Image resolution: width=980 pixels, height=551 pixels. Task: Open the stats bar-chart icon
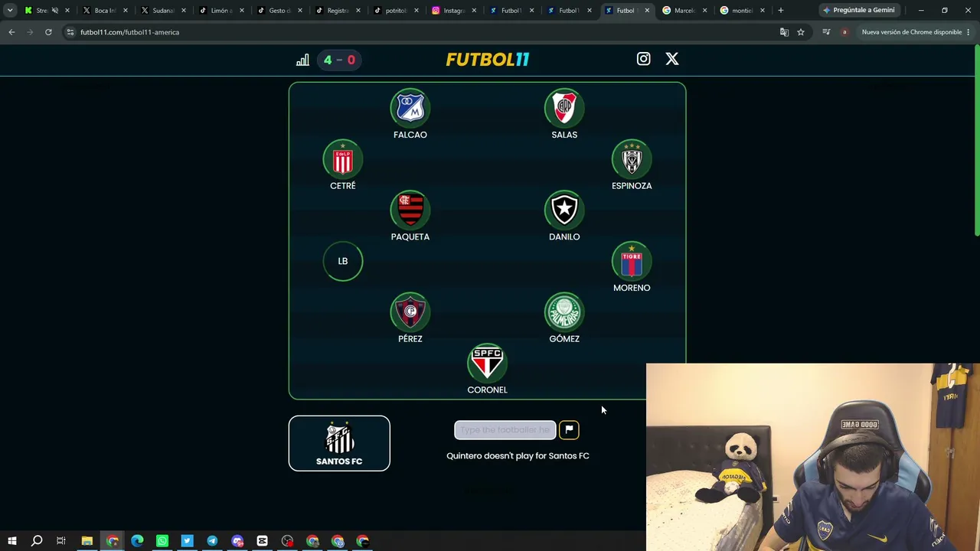(x=302, y=60)
